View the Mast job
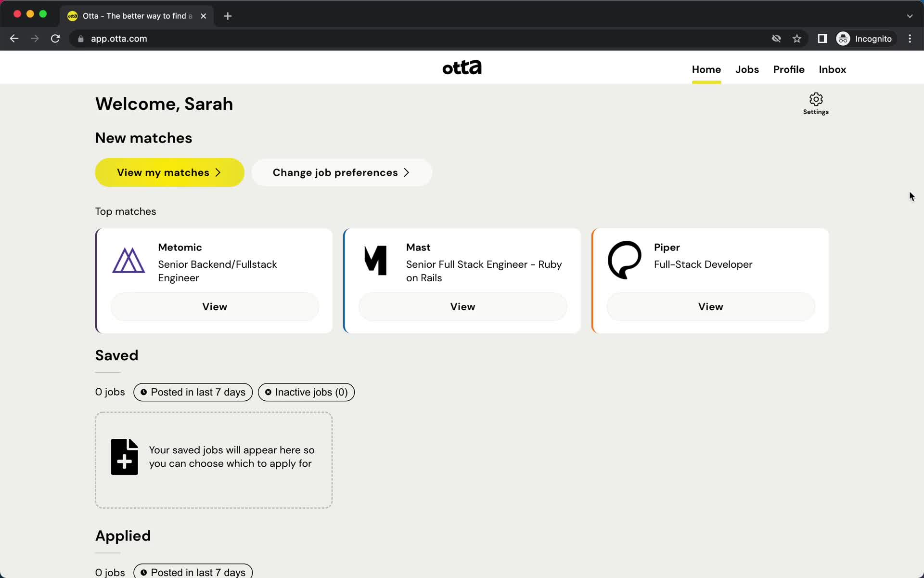924x578 pixels. (462, 307)
